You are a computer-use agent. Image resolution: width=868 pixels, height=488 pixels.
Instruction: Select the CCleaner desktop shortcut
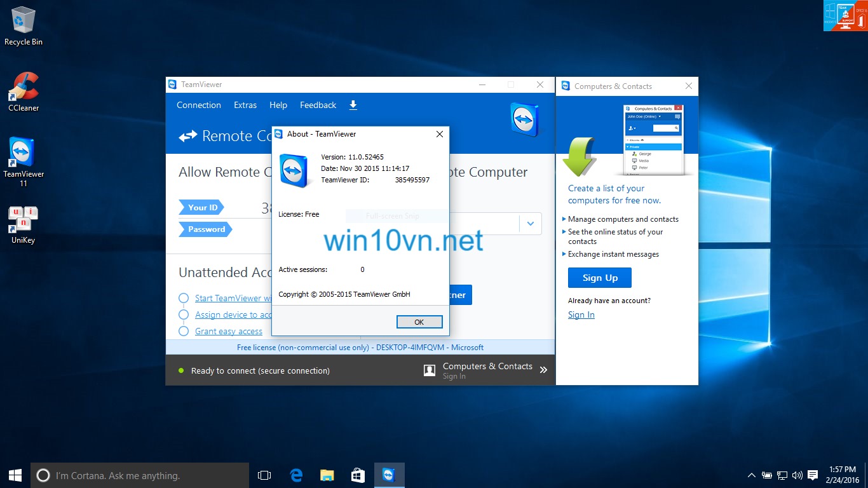point(24,91)
